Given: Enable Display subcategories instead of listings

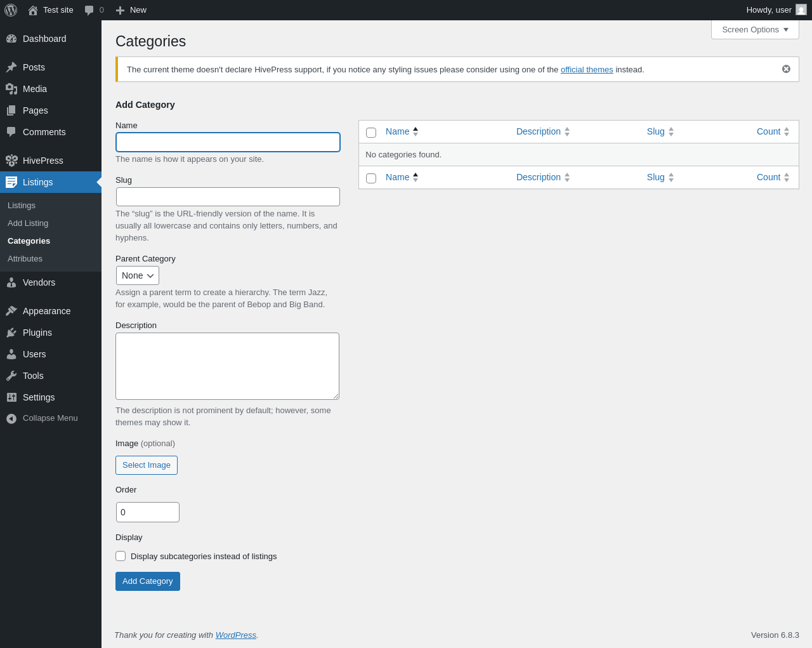Looking at the screenshot, I should (x=121, y=556).
